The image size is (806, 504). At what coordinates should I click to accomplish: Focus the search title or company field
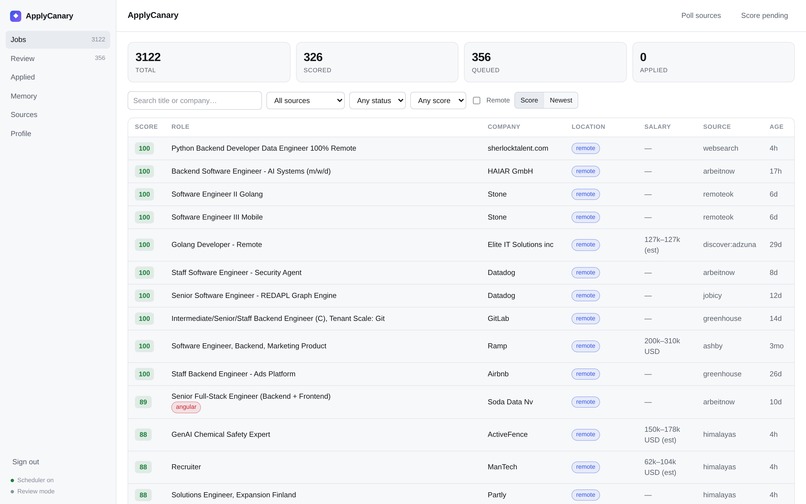pos(194,100)
